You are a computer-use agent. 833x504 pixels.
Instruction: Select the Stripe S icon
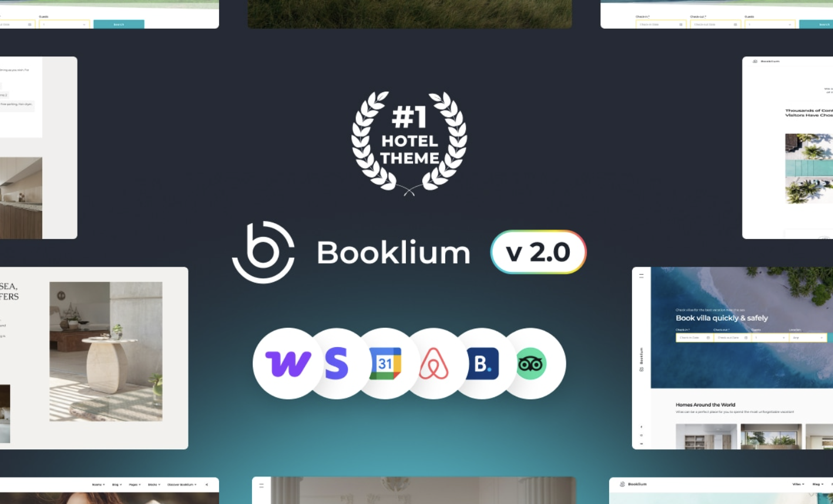click(336, 364)
